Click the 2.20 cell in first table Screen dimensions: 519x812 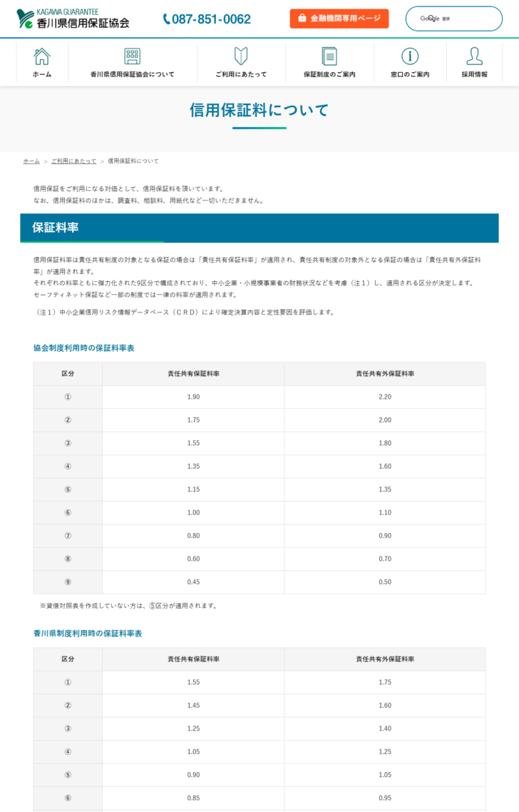pos(385,397)
